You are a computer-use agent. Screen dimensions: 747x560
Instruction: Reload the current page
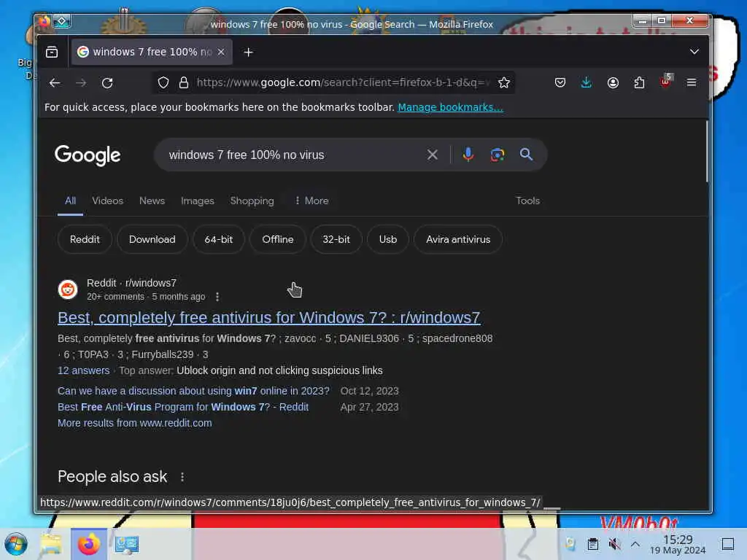pos(107,83)
